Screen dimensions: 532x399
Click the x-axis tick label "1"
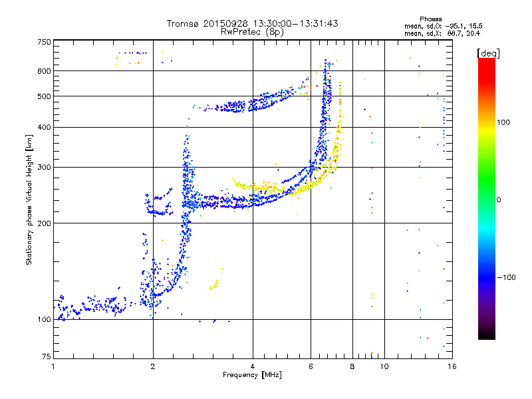(53, 366)
